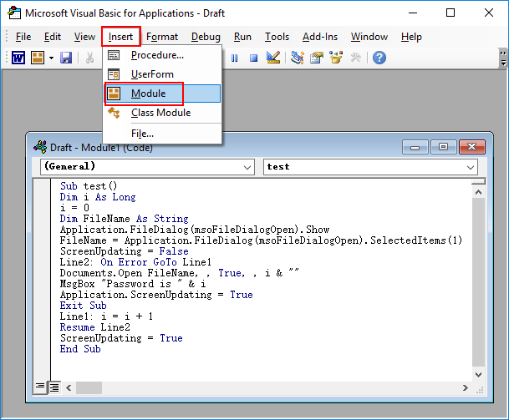Viewport: 509px width, 420px height.
Task: Save the project with the floppy icon
Action: [x=66, y=58]
